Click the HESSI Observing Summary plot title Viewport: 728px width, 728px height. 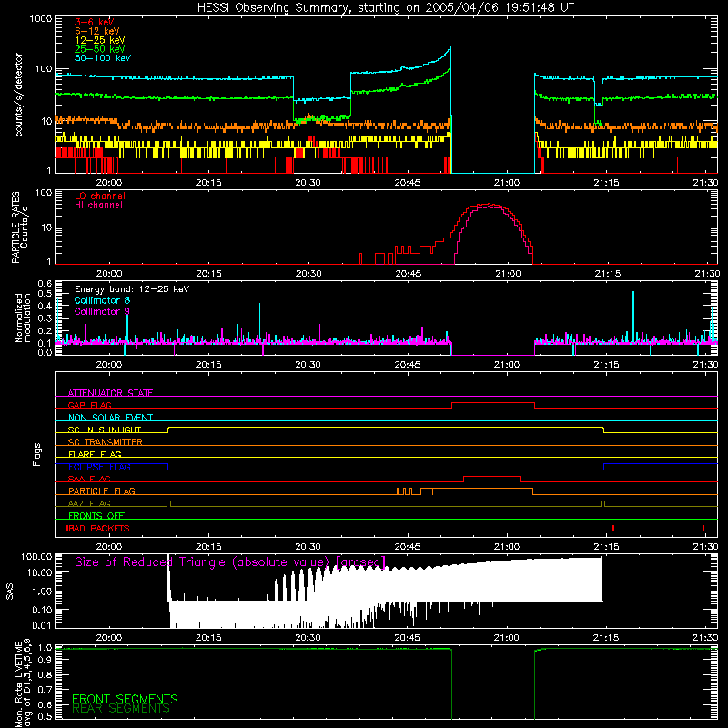click(386, 8)
